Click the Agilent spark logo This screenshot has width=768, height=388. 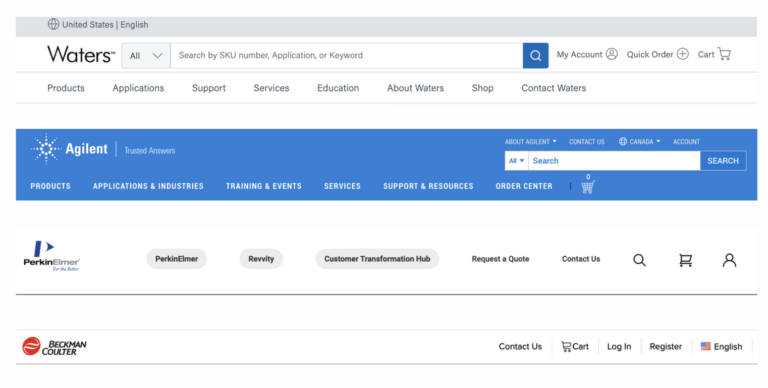pyautogui.click(x=46, y=148)
